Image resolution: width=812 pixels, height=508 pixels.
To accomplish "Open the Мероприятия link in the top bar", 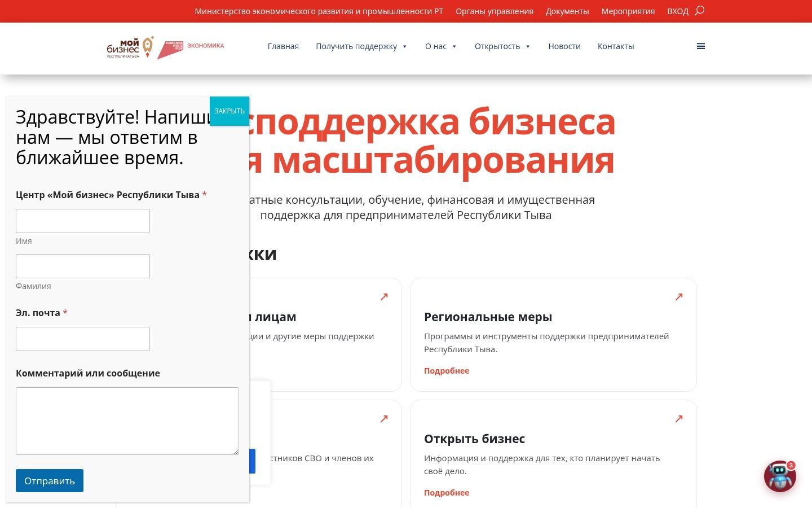I will point(628,11).
